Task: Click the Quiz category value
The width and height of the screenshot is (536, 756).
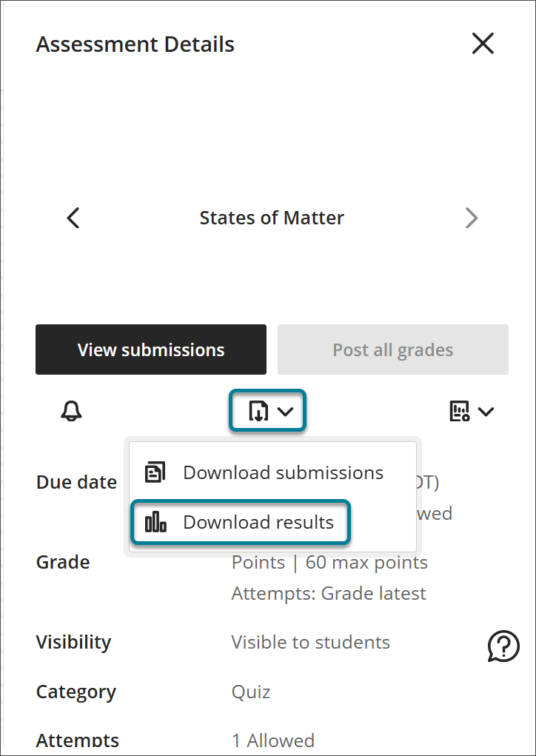Action: (251, 692)
